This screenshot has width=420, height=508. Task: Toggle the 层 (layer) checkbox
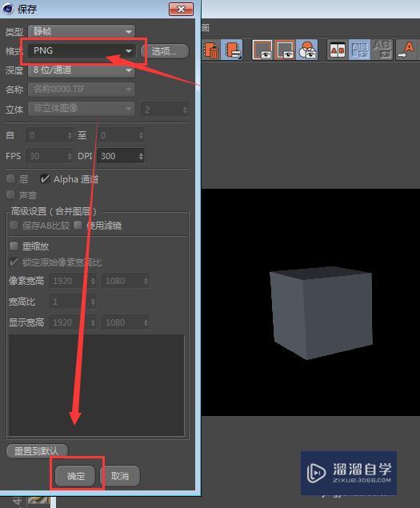click(11, 179)
